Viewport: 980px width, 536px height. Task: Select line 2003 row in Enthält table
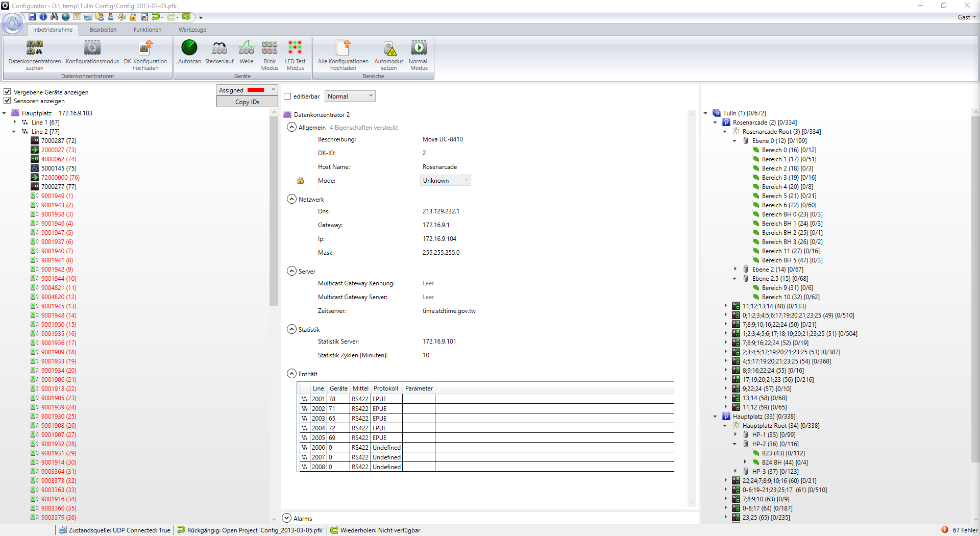(x=485, y=418)
